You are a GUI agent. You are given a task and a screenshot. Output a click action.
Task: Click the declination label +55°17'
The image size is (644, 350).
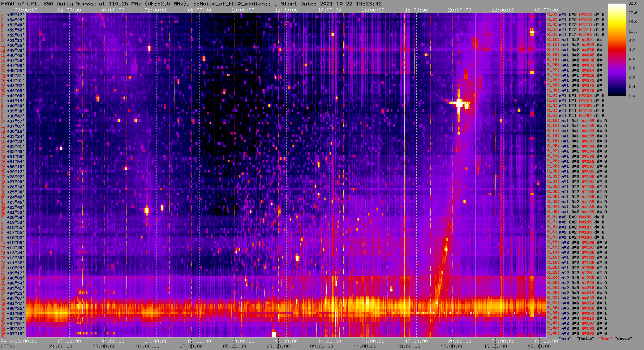pos(15,15)
